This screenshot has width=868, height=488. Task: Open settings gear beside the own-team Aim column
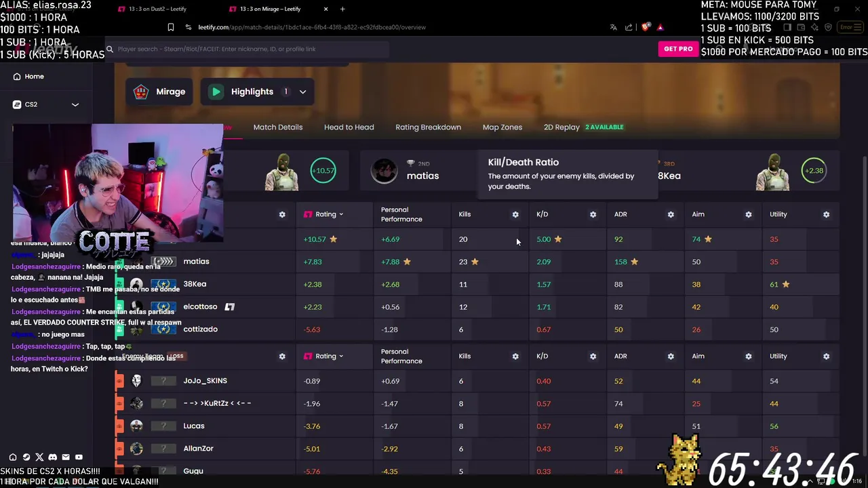748,215
